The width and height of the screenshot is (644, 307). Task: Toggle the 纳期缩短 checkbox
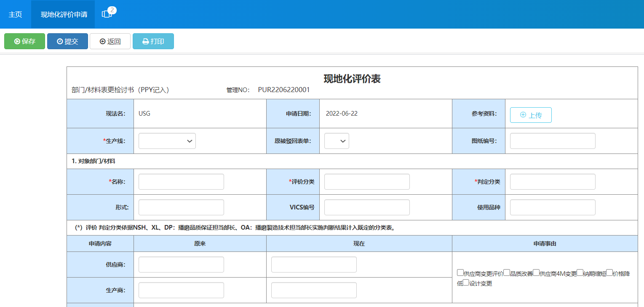pyautogui.click(x=580, y=273)
